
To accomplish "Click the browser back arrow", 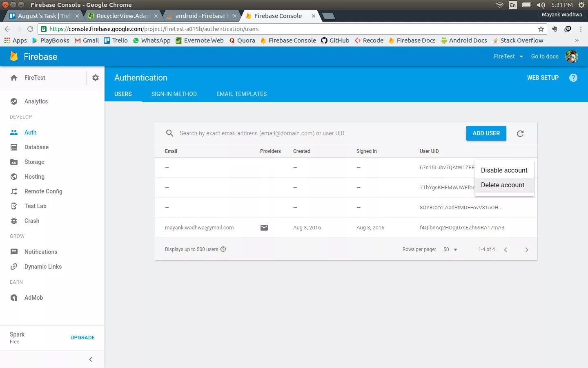I will tap(7, 29).
